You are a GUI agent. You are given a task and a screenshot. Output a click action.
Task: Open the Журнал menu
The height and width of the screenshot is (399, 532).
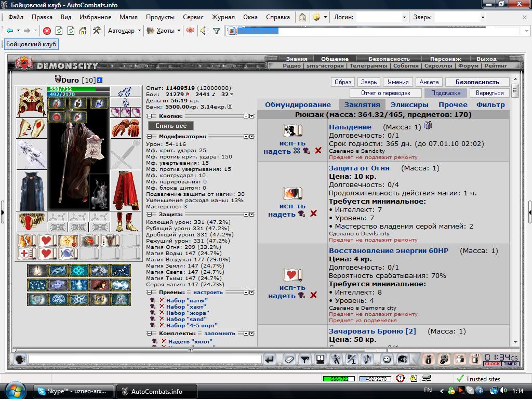[x=223, y=17]
